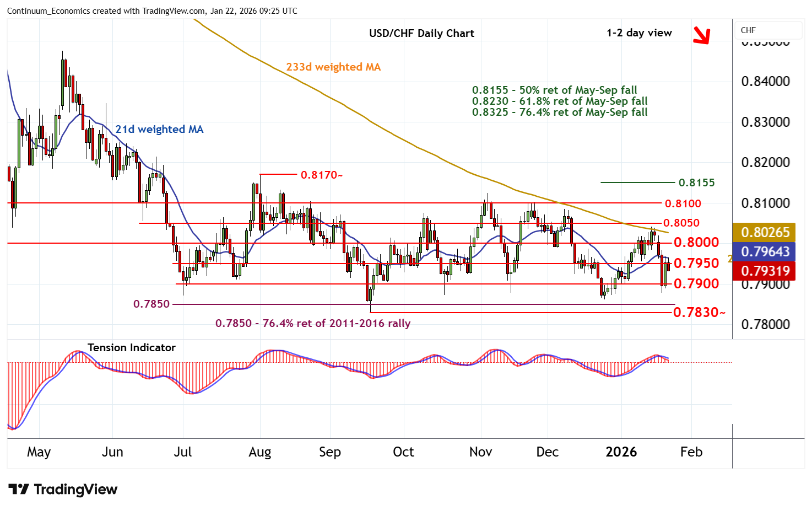
Task: Click the 21d weighted MA label
Action: (159, 129)
